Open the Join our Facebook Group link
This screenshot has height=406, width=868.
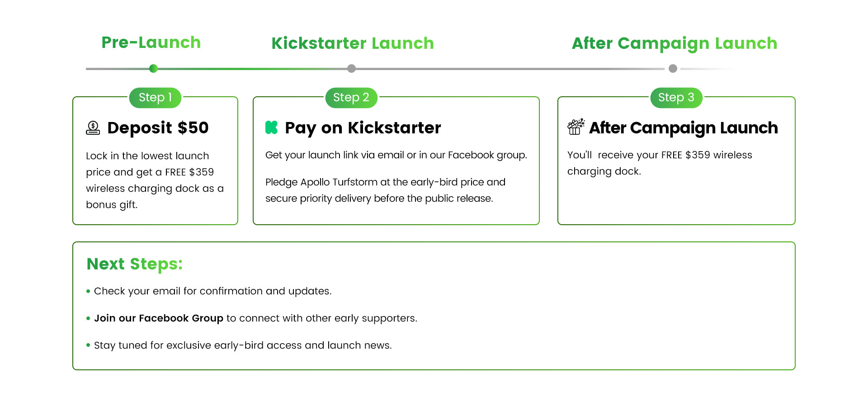(x=159, y=318)
